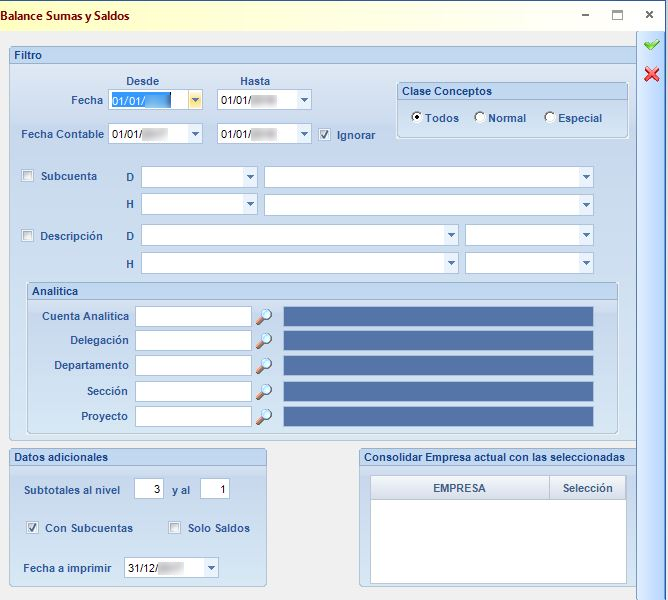Enable the Subcuenta filter checkbox
This screenshot has height=600, width=668.
click(27, 176)
